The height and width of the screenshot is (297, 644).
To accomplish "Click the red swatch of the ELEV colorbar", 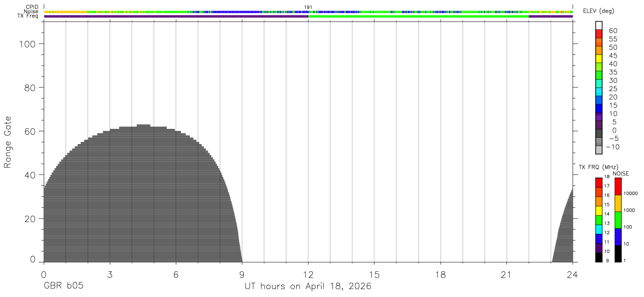I will [599, 34].
